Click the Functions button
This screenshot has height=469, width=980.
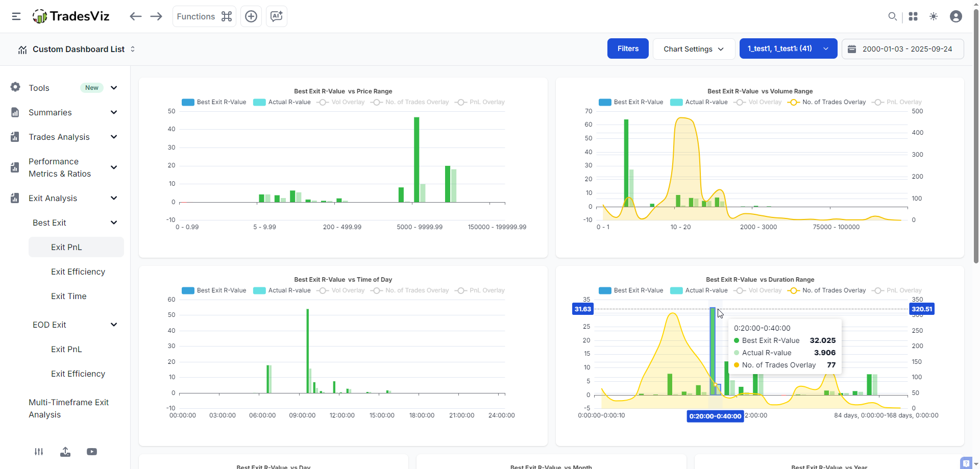tap(204, 16)
